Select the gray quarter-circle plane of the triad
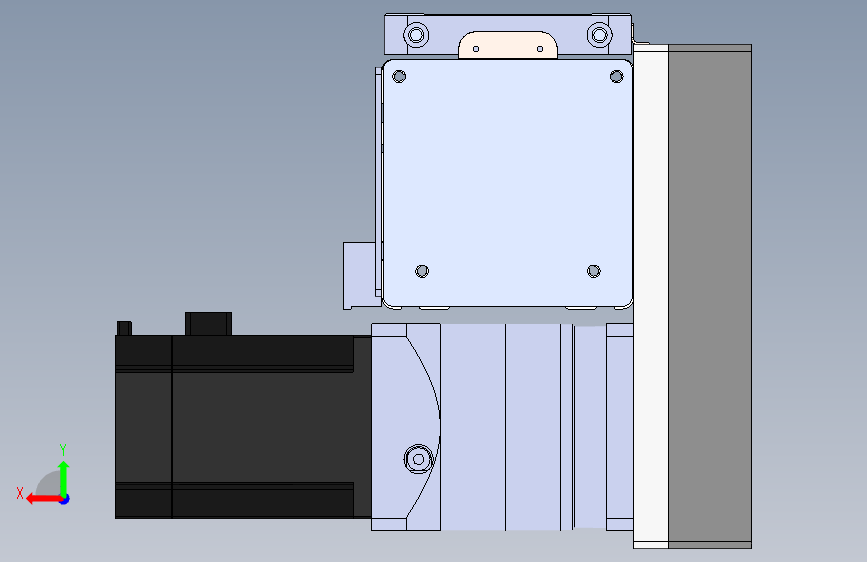Image resolution: width=867 pixels, height=562 pixels. tap(48, 483)
